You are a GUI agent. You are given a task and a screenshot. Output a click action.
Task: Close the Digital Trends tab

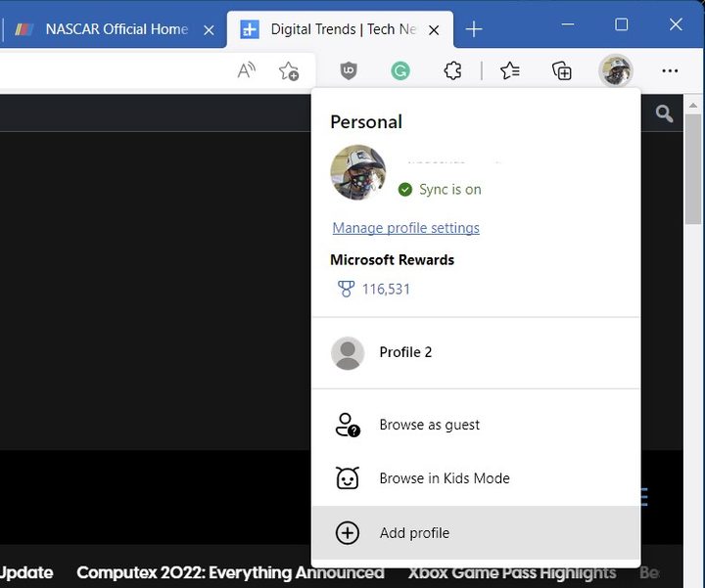coord(434,30)
